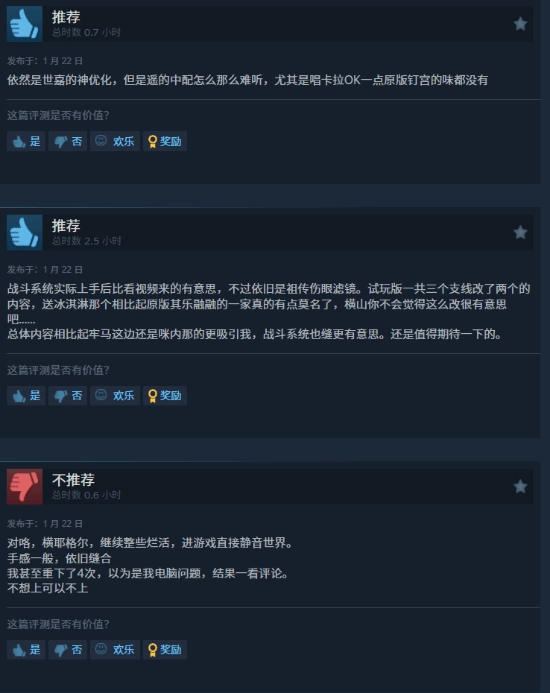Viewport: 550px width, 693px height.
Task: Give 奖励 to the first review
Action: point(165,141)
